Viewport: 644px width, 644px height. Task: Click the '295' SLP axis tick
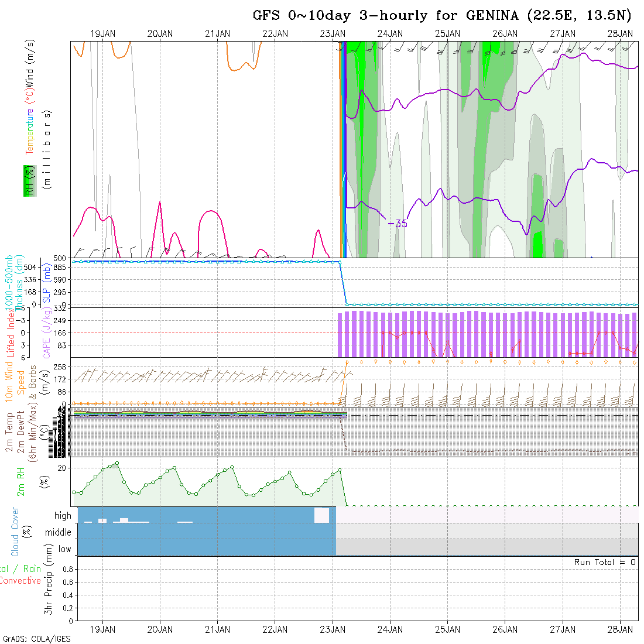pos(60,292)
